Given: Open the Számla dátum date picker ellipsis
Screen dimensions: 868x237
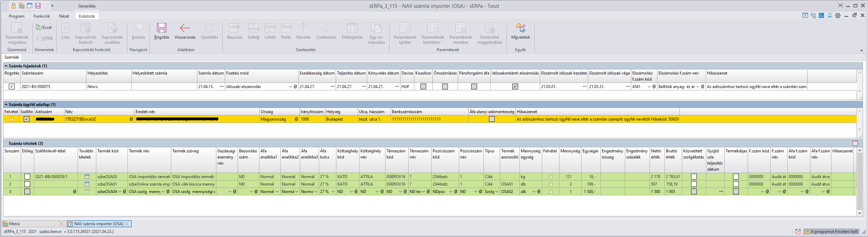Looking at the screenshot, I should coord(222,87).
